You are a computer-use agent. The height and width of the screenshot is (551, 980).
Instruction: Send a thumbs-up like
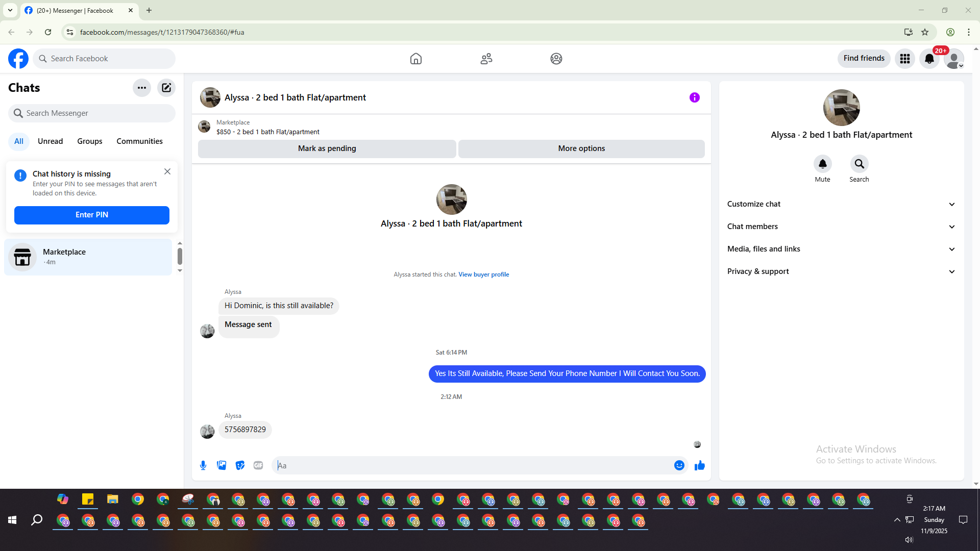click(699, 465)
